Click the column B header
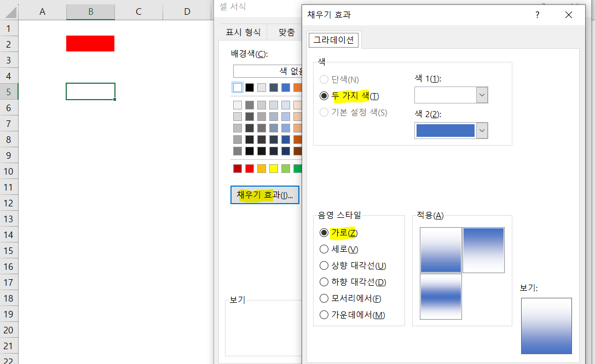This screenshot has width=595, height=364. [x=90, y=11]
